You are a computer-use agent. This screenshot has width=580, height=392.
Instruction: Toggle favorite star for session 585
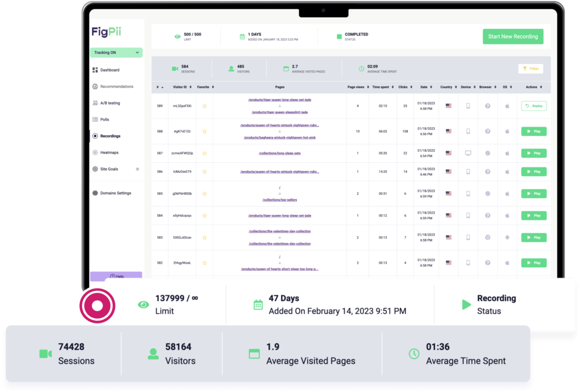[204, 194]
